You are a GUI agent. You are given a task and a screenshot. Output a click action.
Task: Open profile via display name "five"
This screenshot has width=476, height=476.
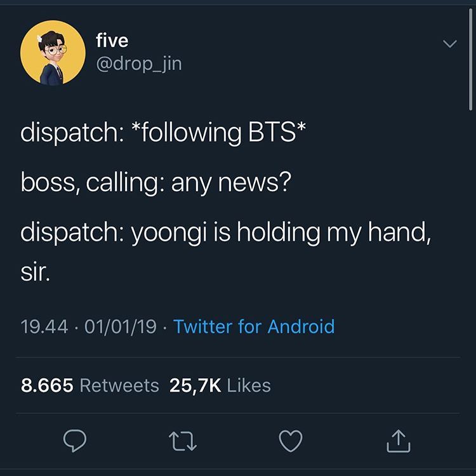tap(112, 41)
